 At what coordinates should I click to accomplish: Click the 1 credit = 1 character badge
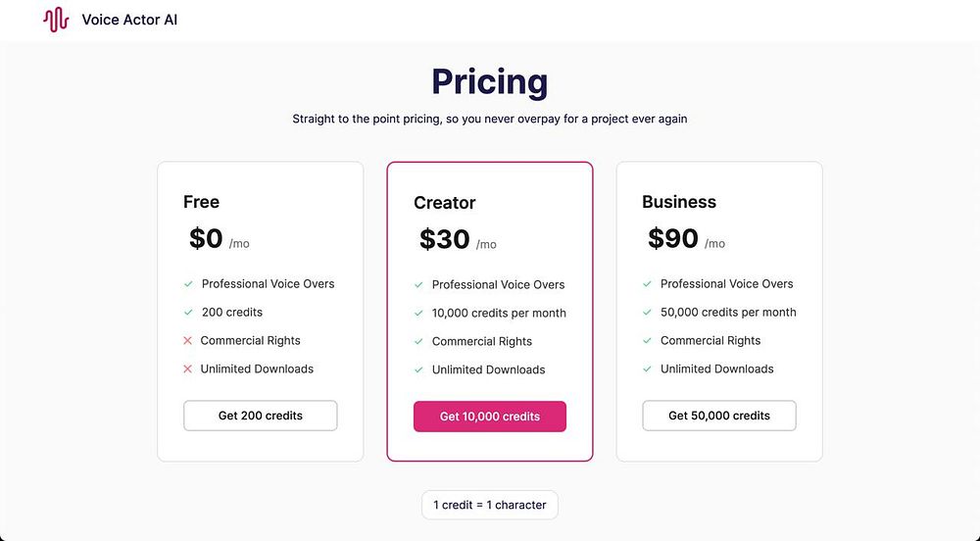(490, 505)
